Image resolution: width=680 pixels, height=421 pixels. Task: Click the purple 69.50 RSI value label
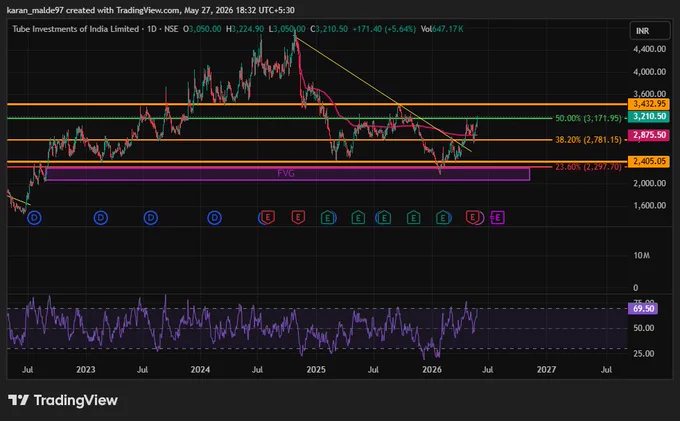(643, 309)
